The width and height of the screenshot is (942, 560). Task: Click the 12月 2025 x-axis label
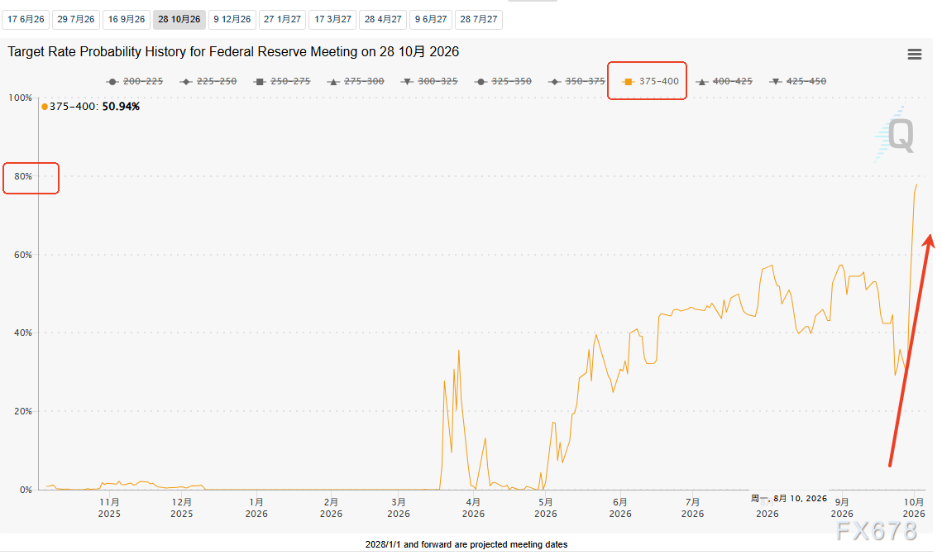181,508
